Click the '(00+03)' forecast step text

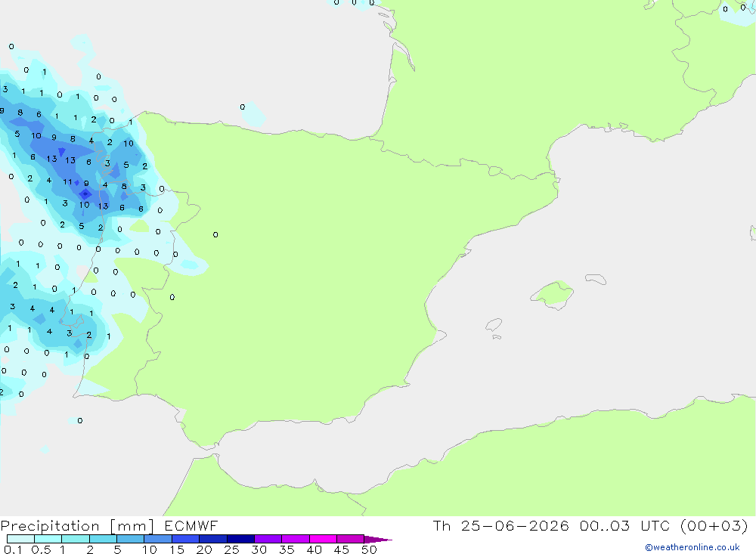pos(714,525)
